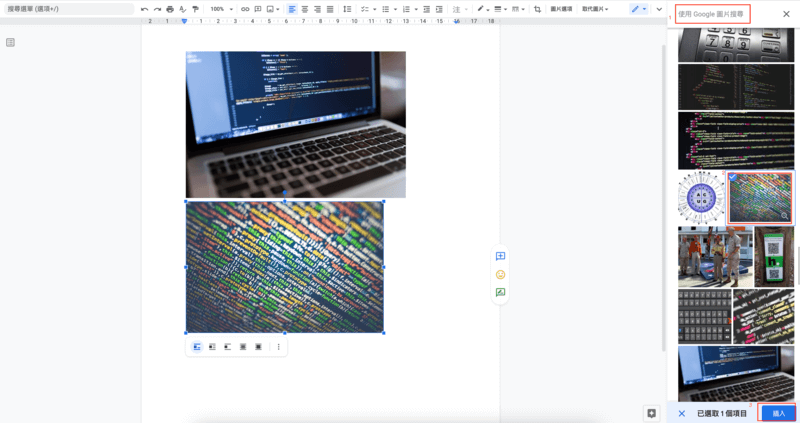The height and width of the screenshot is (423, 800).
Task: Place image behind text
Action: pos(243,347)
